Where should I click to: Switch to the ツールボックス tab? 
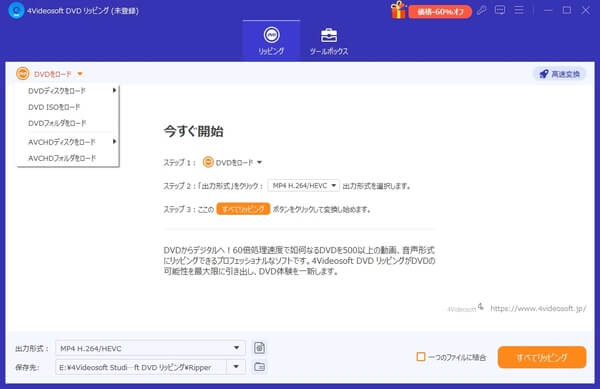point(329,40)
